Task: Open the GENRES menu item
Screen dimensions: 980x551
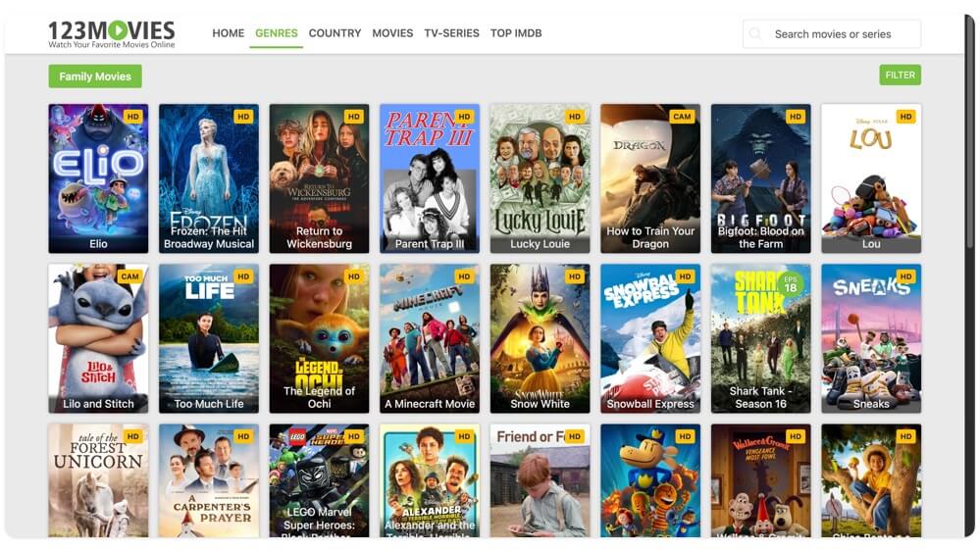Action: (x=277, y=33)
